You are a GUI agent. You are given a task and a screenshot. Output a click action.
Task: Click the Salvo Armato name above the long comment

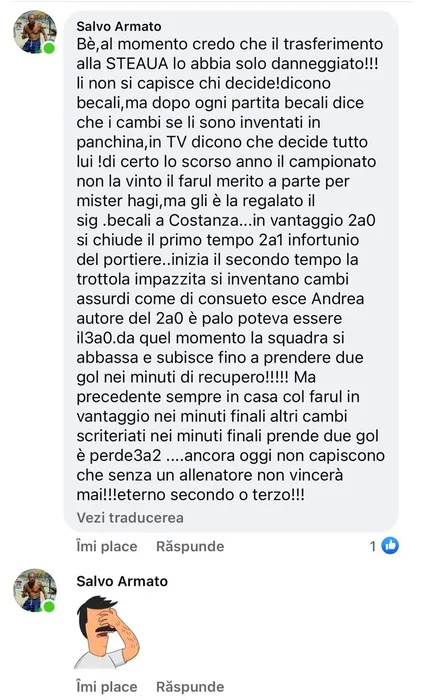click(x=119, y=26)
